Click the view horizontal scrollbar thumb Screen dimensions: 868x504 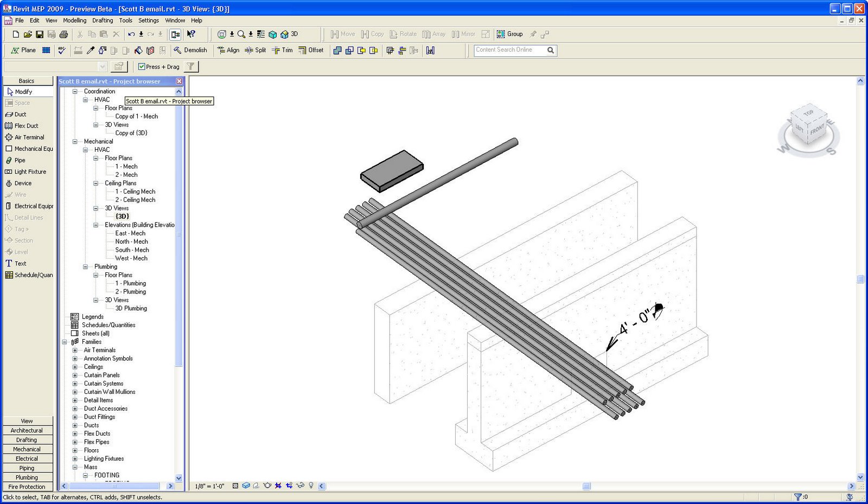(x=586, y=486)
